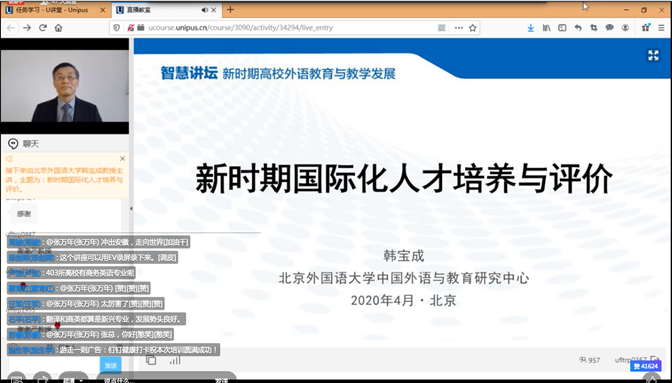Click the 2020年4月·北京 date line
Viewport: 672px width, 383px height.
404,300
